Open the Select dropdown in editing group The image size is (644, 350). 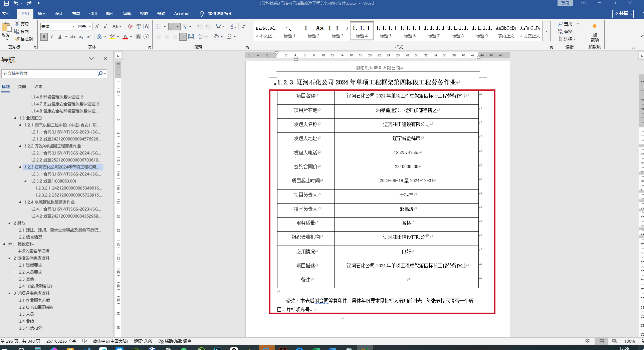pos(567,39)
